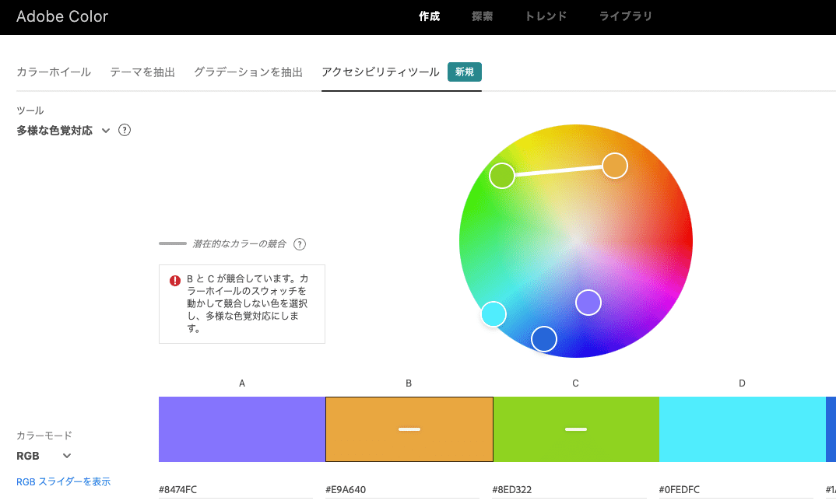Click the Adobe Color logo
This screenshot has width=836, height=504.
[62, 16]
